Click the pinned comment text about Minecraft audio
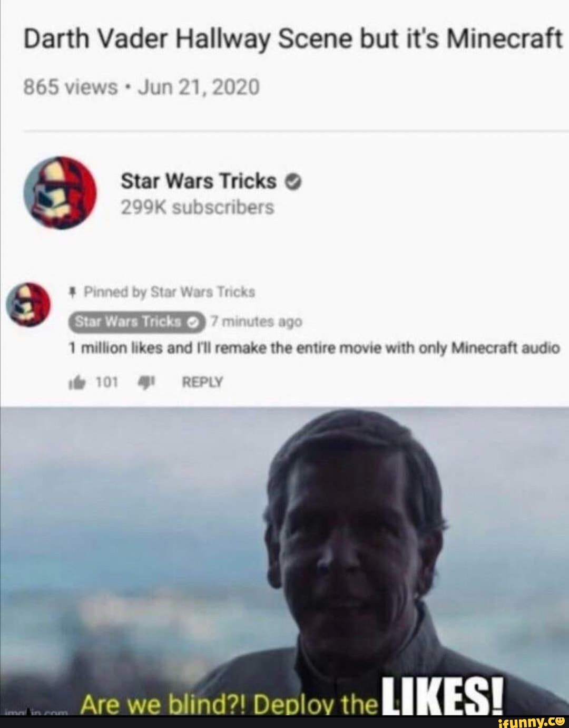The image size is (569, 728). (x=315, y=348)
